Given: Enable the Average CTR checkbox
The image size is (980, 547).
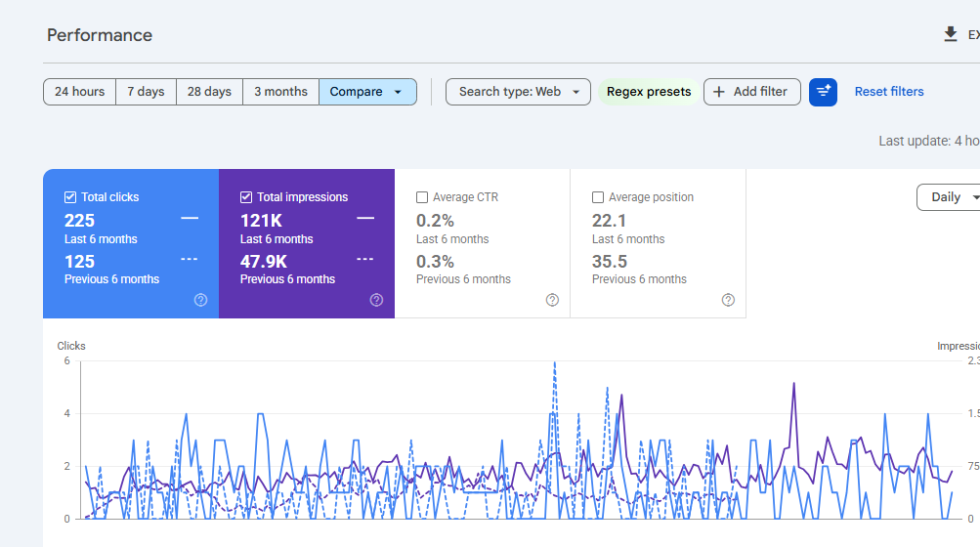Looking at the screenshot, I should pyautogui.click(x=422, y=197).
